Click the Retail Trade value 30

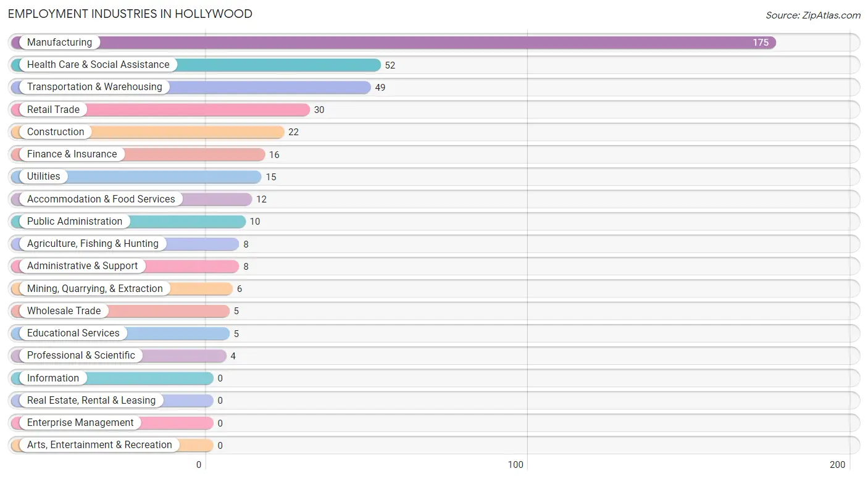coord(319,110)
